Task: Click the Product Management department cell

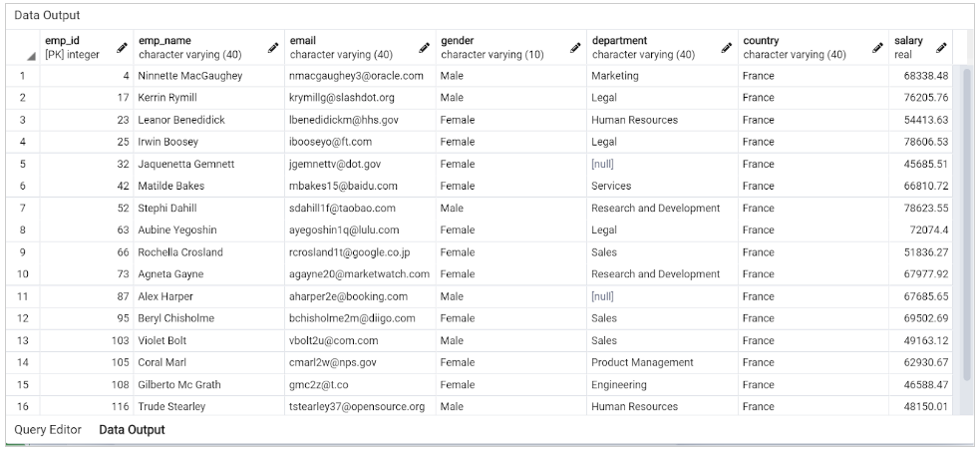Action: coord(663,362)
